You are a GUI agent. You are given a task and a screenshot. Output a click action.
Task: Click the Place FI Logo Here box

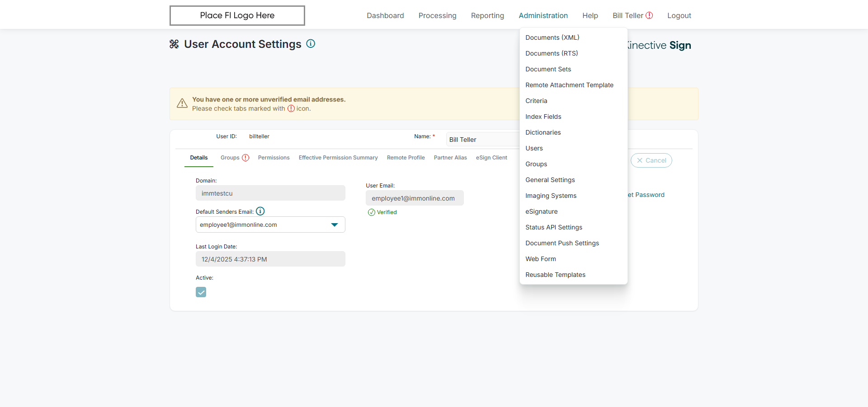click(x=237, y=15)
